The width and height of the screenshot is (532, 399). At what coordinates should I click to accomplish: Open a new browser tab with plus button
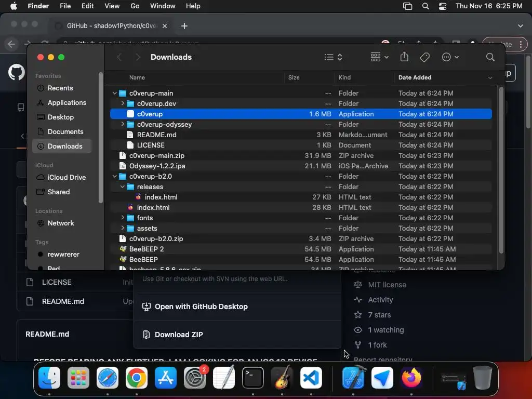(x=184, y=26)
